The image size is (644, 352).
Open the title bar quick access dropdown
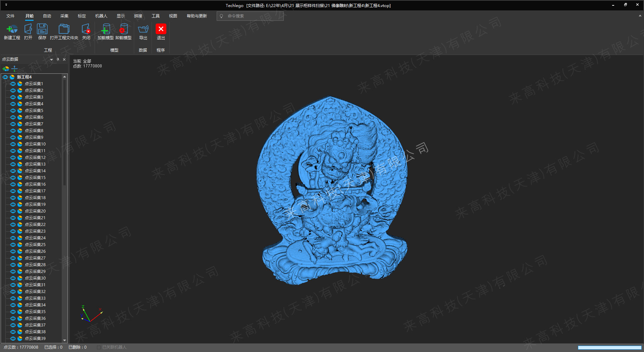(6, 5)
